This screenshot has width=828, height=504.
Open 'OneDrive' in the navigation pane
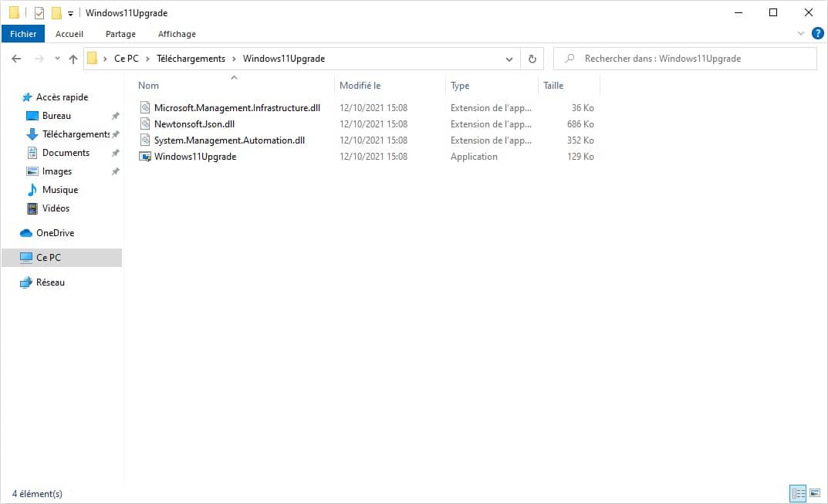(55, 233)
